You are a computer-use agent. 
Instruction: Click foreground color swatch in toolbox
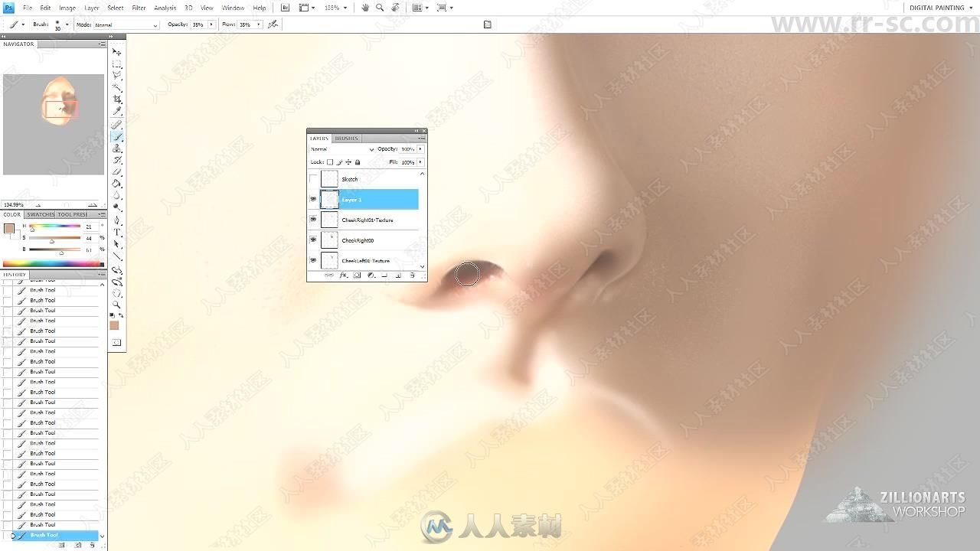click(114, 325)
